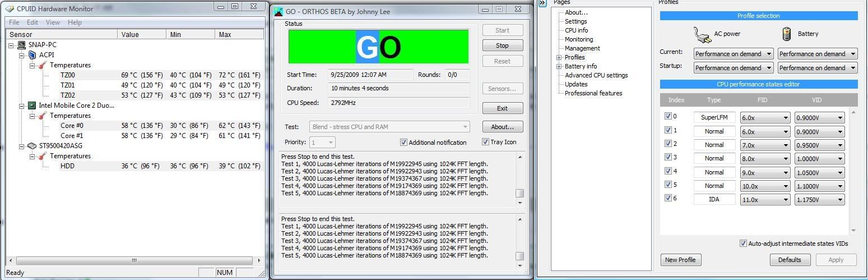Toggle Auto-adjust intermediate states VIDs checkbox
The height and width of the screenshot is (280, 868).
tap(743, 244)
